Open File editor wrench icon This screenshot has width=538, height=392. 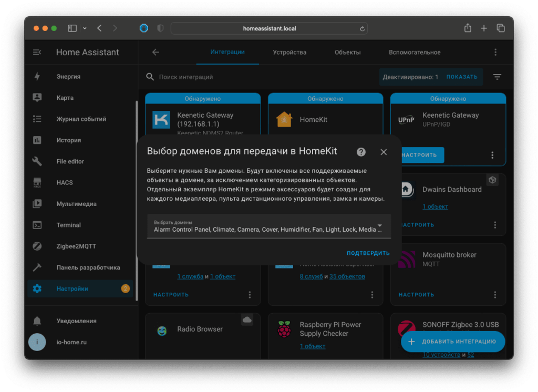tap(37, 161)
